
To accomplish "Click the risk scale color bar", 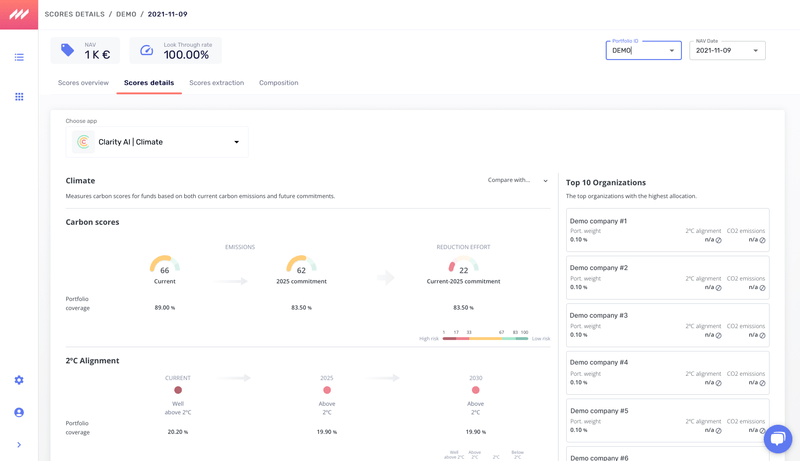I will [485, 339].
